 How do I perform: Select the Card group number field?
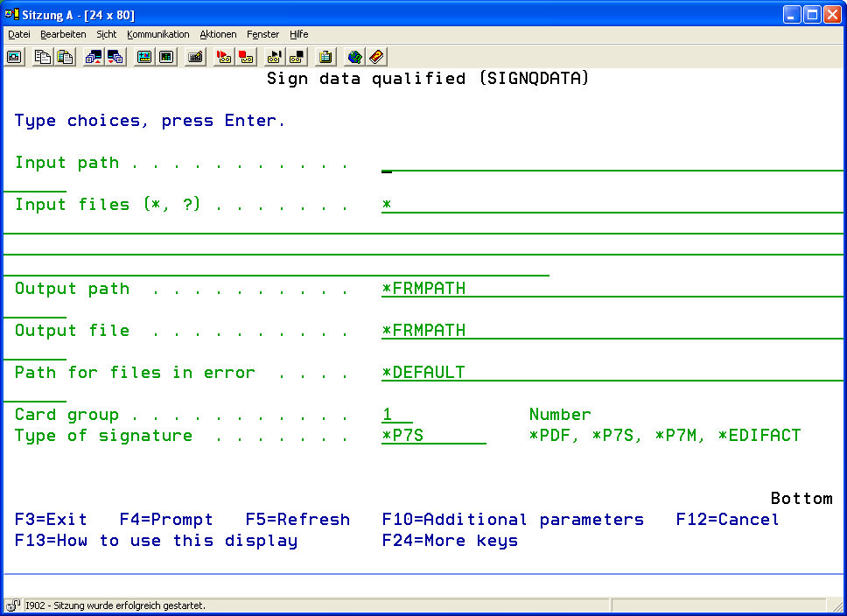click(396, 415)
